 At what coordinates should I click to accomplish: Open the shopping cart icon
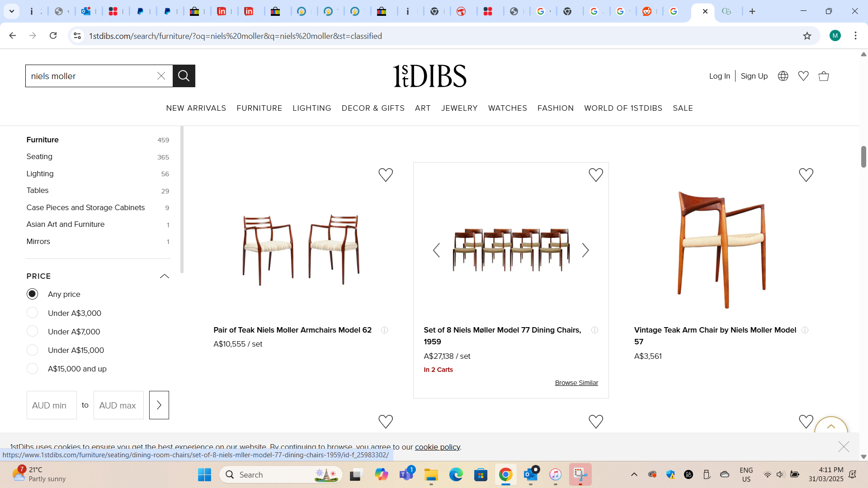823,76
